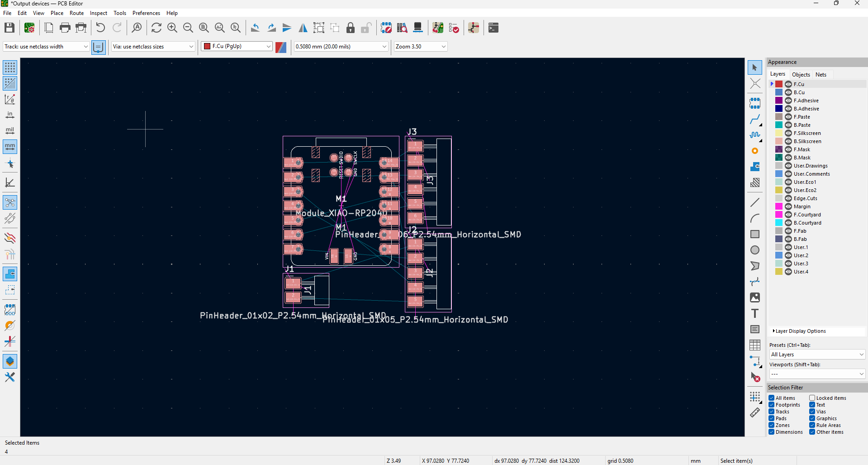Select the User.Drawings layer row
868x465 pixels.
[x=817, y=166]
